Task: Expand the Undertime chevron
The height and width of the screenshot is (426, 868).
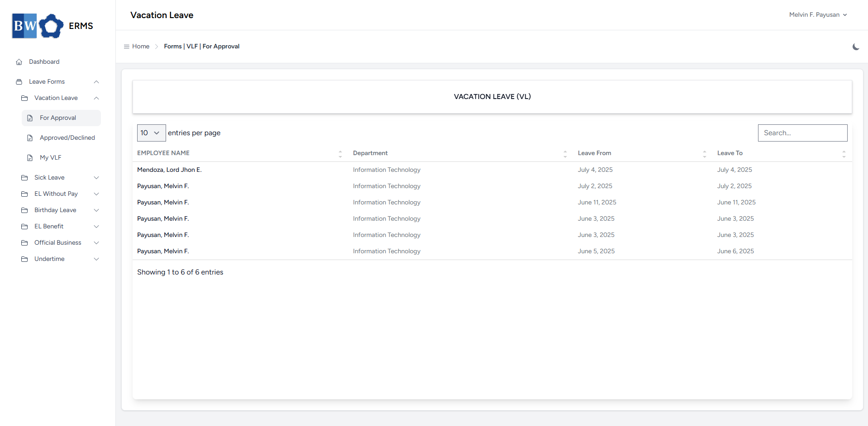Action: pos(96,259)
